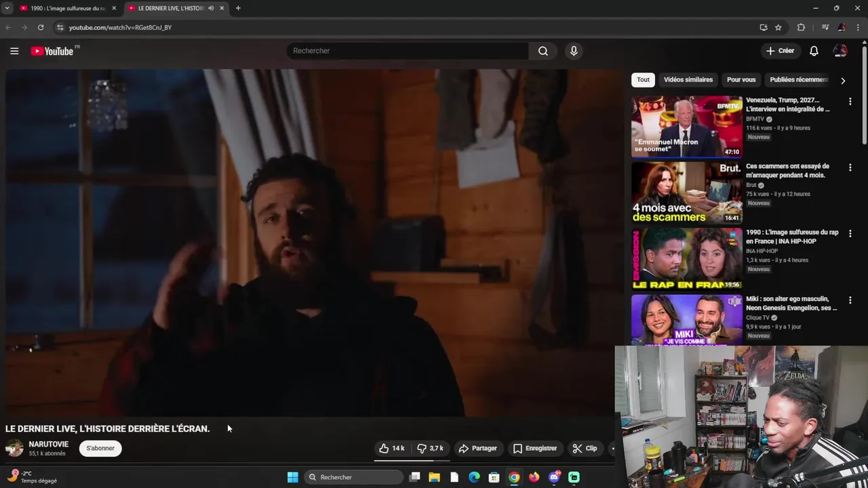Select the Vidéos similaires chip
This screenshot has width=868, height=488.
tap(688, 79)
